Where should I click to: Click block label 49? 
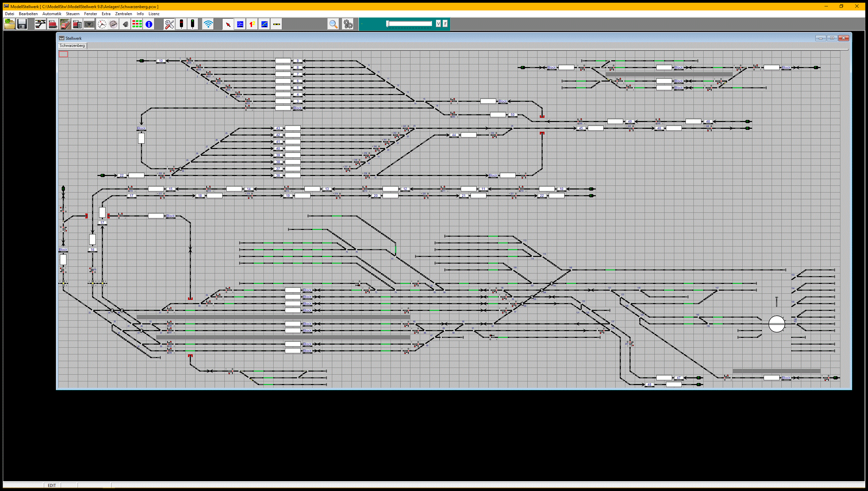tap(630, 121)
